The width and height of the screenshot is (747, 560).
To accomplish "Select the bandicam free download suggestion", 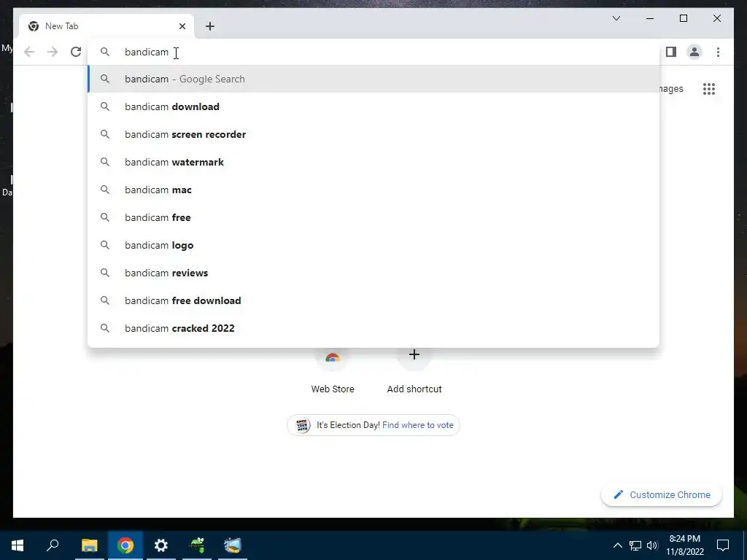I will 373,300.
